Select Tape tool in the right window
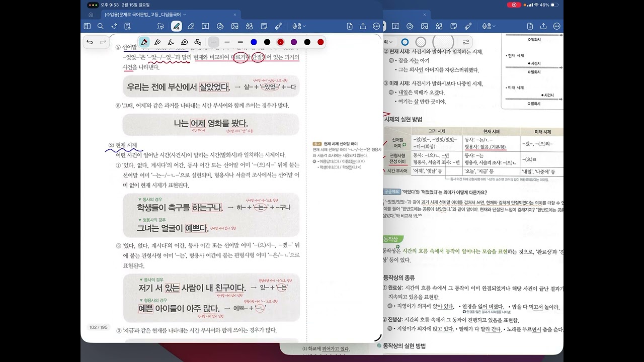The height and width of the screenshot is (362, 644). pyautogui.click(x=468, y=26)
